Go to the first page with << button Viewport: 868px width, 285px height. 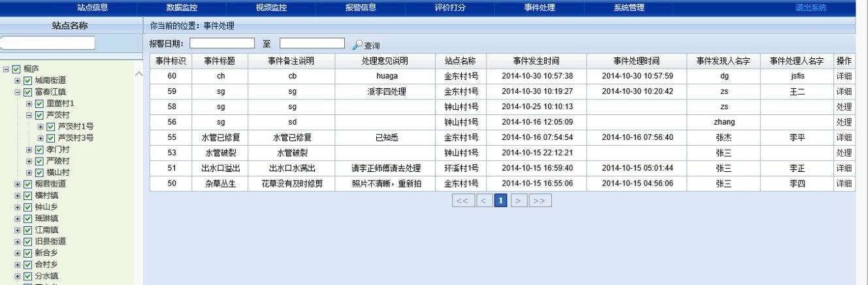pyautogui.click(x=462, y=199)
